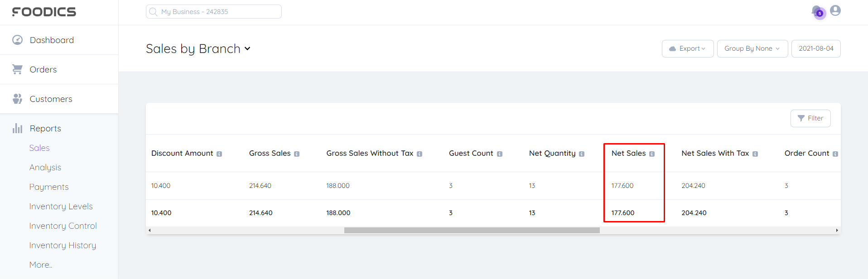This screenshot has height=279, width=868.
Task: Go to Orders in the sidebar
Action: 43,69
